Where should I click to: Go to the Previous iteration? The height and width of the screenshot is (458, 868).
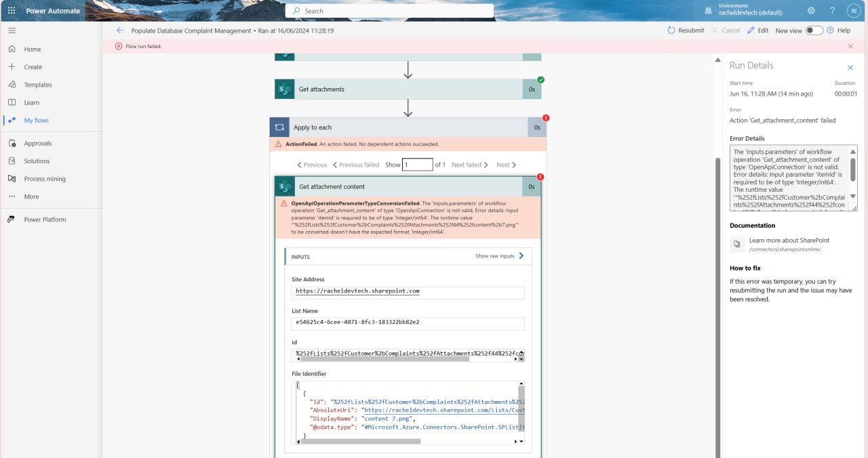312,165
